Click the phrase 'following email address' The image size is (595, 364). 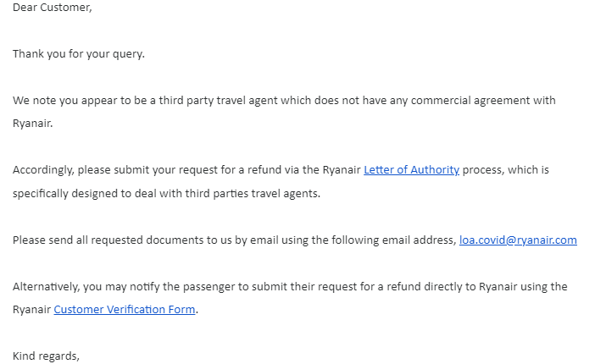click(393, 240)
